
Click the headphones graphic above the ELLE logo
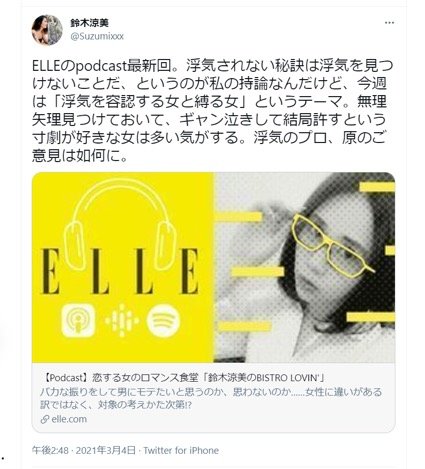point(120,224)
